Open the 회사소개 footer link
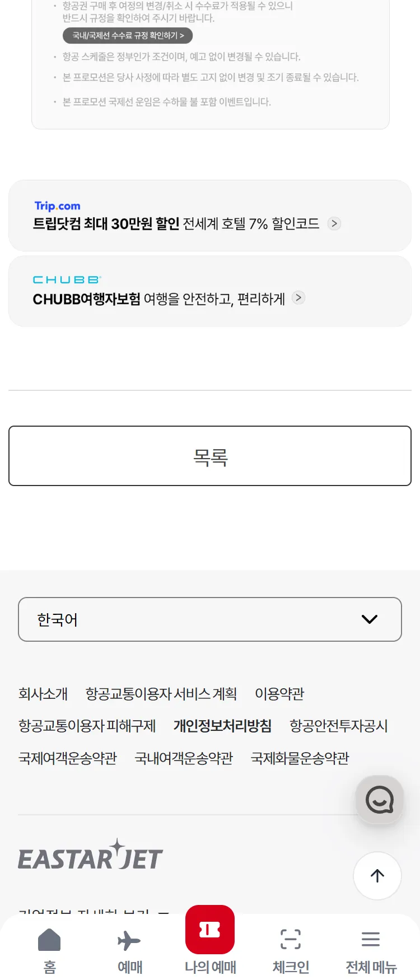420x980 pixels. tap(43, 694)
